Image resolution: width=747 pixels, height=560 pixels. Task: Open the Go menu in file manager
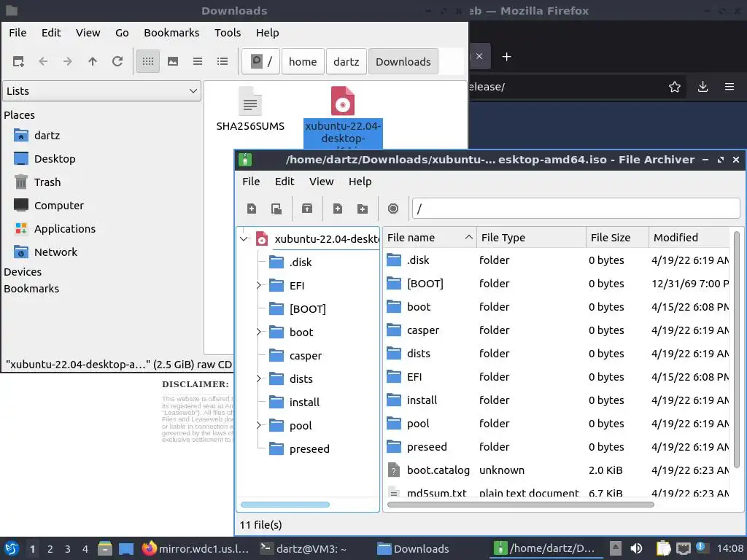[x=122, y=33]
